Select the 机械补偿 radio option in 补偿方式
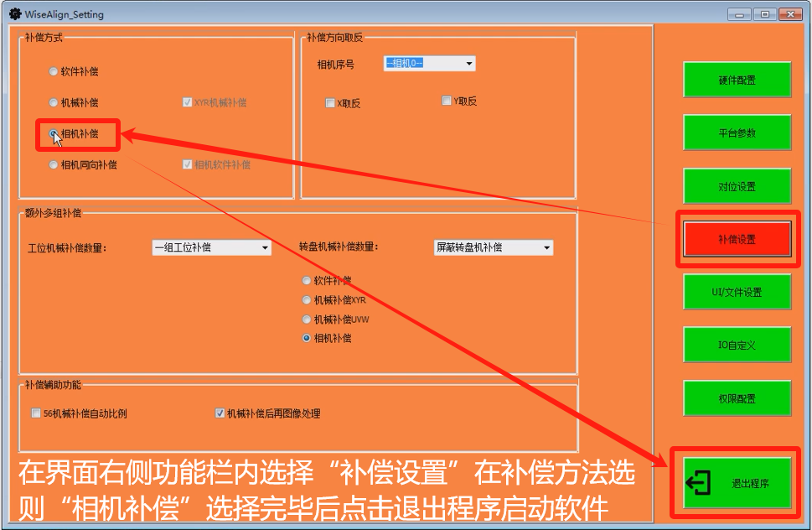Viewport: 812px width, 530px height. click(54, 103)
